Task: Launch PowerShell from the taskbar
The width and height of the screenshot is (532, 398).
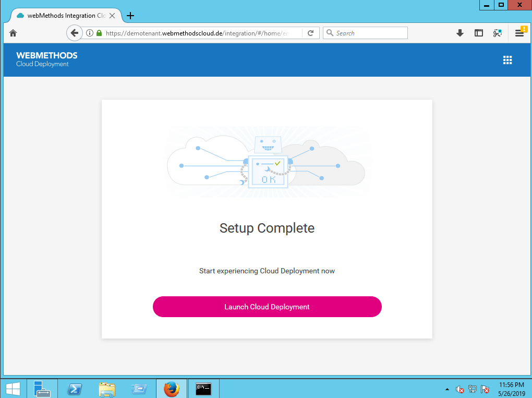Action: coord(74,389)
